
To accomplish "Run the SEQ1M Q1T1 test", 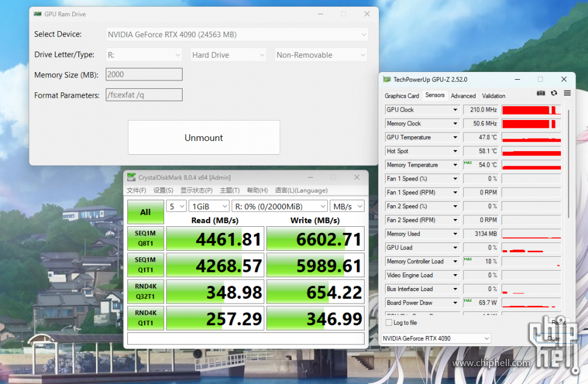I will pos(145,265).
